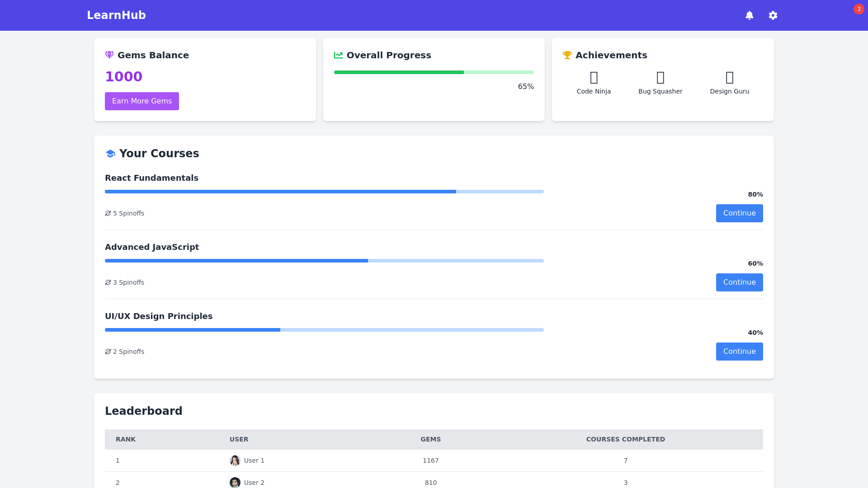The width and height of the screenshot is (868, 488).
Task: Click the UI/UX Design Principles progress bar
Action: click(324, 330)
